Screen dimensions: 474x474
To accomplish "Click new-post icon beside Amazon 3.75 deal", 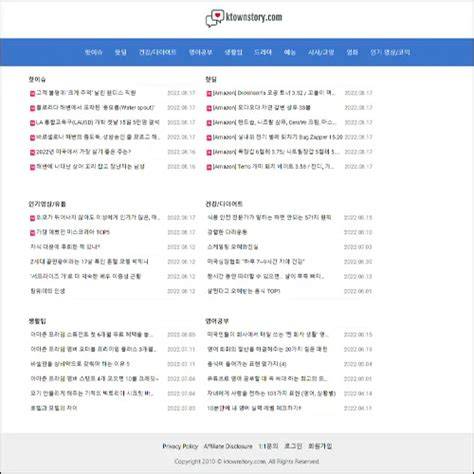I will (x=209, y=152).
